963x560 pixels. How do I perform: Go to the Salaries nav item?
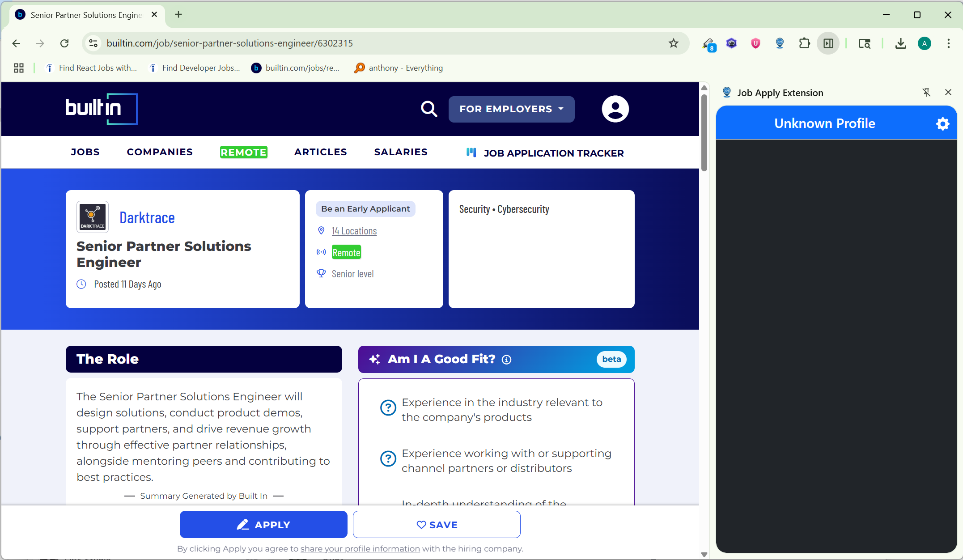pyautogui.click(x=400, y=152)
